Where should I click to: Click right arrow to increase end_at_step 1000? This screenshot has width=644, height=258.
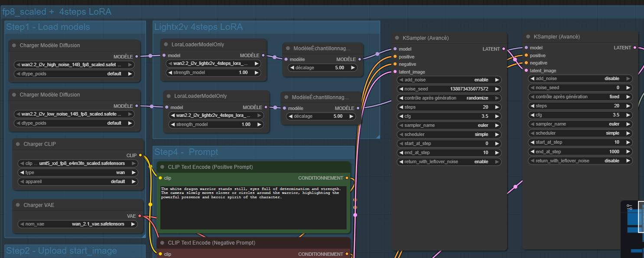pos(628,152)
